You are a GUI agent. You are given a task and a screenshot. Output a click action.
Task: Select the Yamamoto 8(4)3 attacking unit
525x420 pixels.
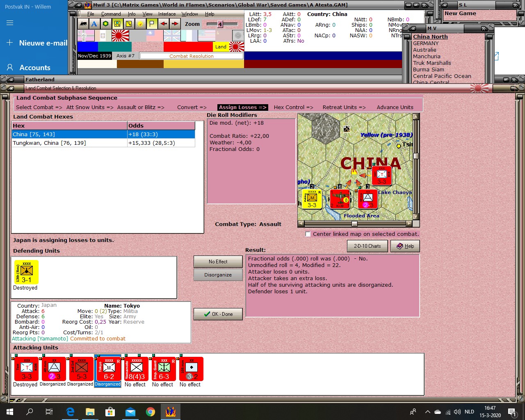136,369
